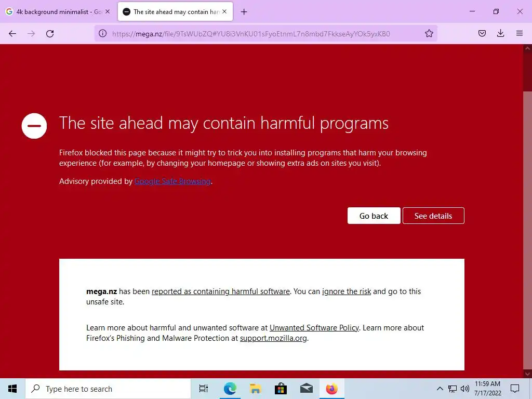Viewport: 532px width, 399px height.
Task: Click the page vertical scrollbar
Action: coord(527,211)
